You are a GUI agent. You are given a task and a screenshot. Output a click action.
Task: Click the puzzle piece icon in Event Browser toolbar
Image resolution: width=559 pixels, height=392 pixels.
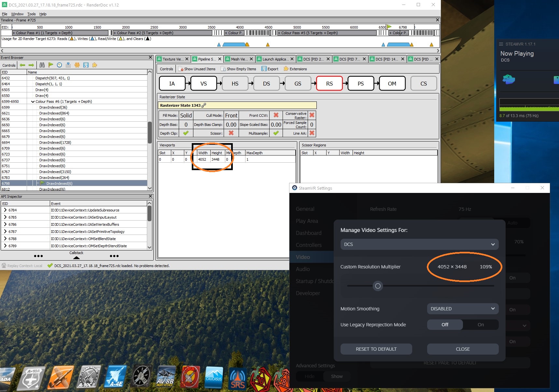pyautogui.click(x=95, y=65)
